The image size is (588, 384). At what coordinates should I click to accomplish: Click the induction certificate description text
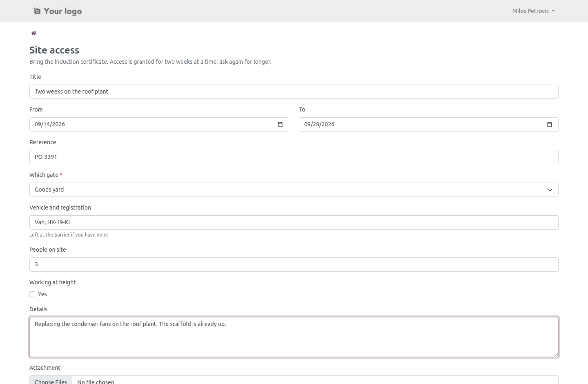coord(150,62)
